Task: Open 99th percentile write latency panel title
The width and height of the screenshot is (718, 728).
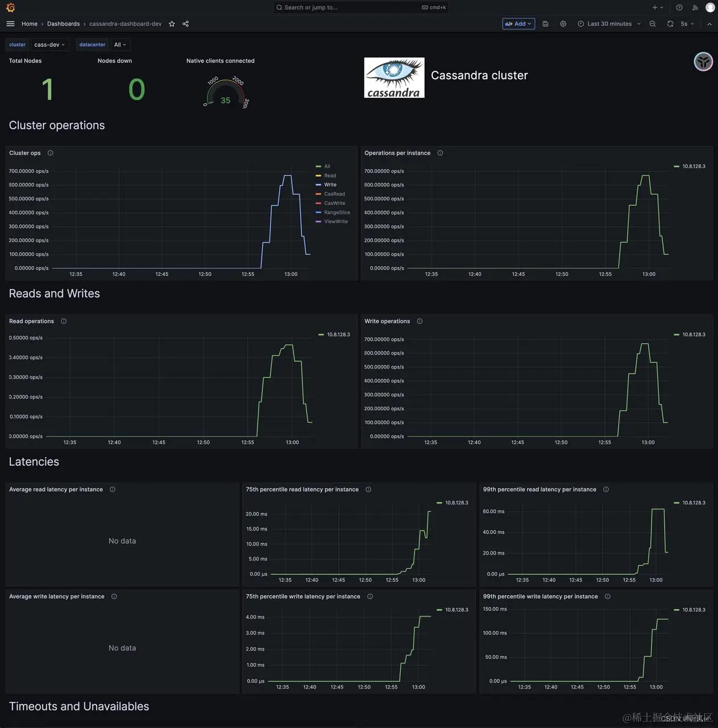Action: (540, 597)
